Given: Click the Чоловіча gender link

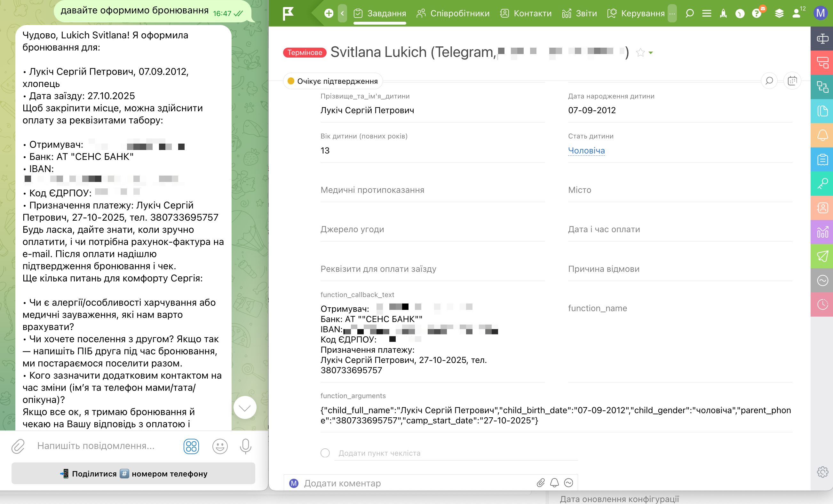Looking at the screenshot, I should click(586, 150).
